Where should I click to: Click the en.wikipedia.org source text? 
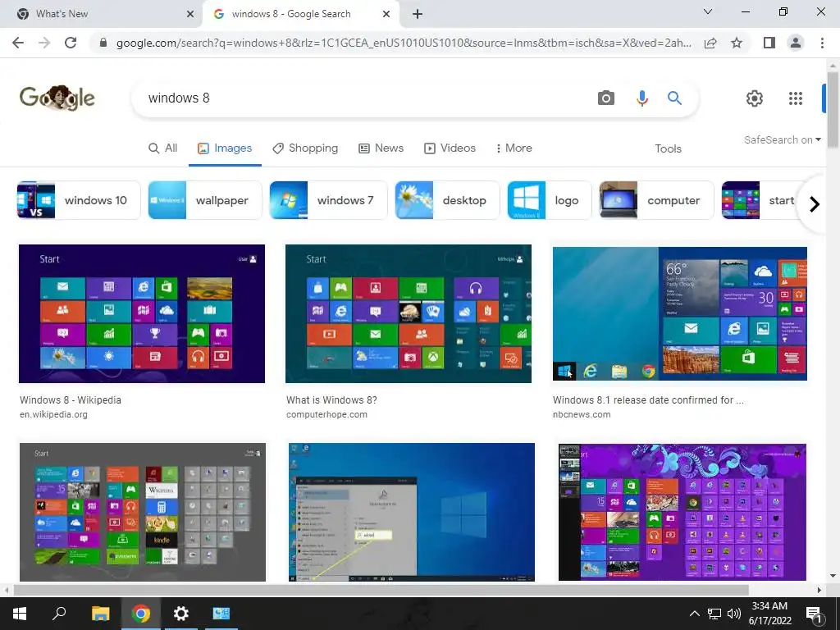53,414
